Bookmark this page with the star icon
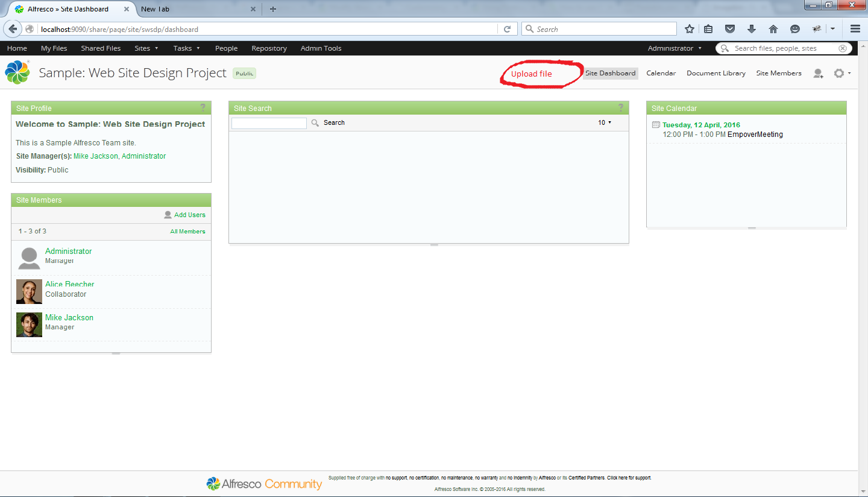This screenshot has width=868, height=497. [x=690, y=29]
